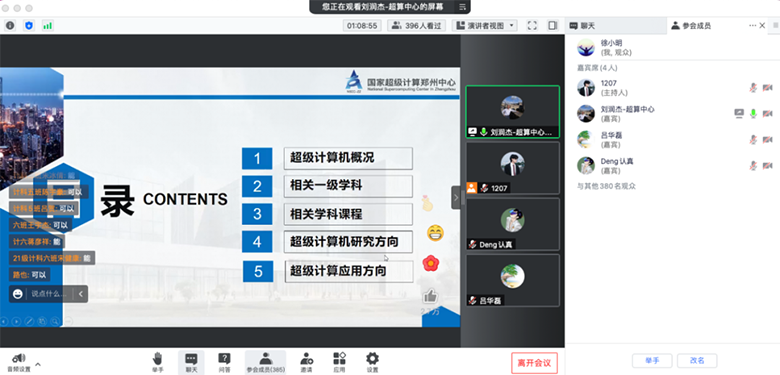Click 举手 in the bottom toolbar
Viewport: 780px width, 375px height.
tap(158, 363)
